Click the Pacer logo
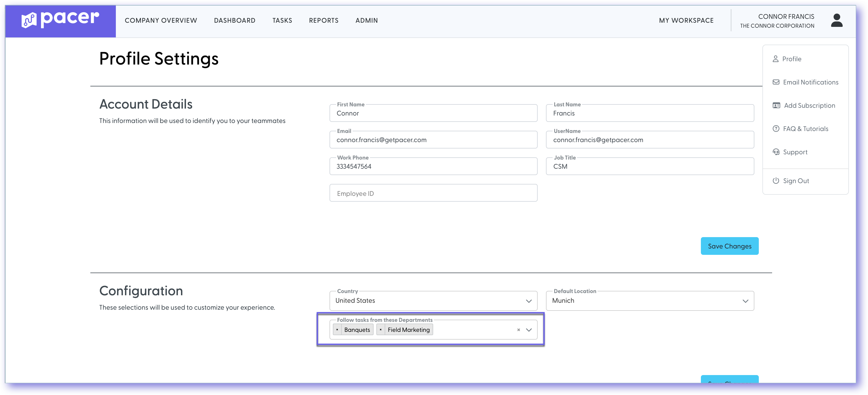This screenshot has width=868, height=395. [x=60, y=20]
